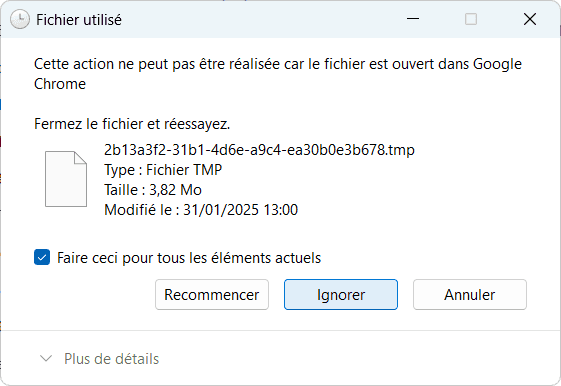Image resolution: width=561 pixels, height=386 pixels.
Task: Uncheck the 'Faire ceci pour tous' checkbox
Action: (x=42, y=257)
